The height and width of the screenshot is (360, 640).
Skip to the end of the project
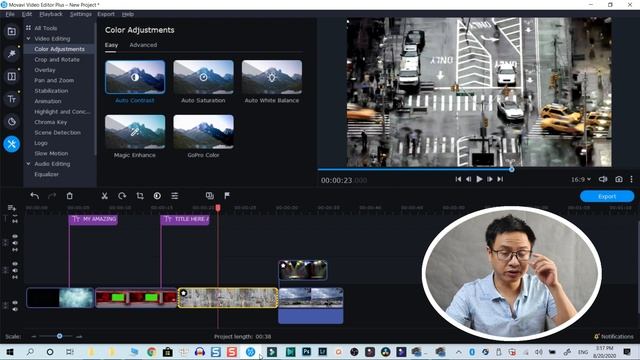click(500, 179)
